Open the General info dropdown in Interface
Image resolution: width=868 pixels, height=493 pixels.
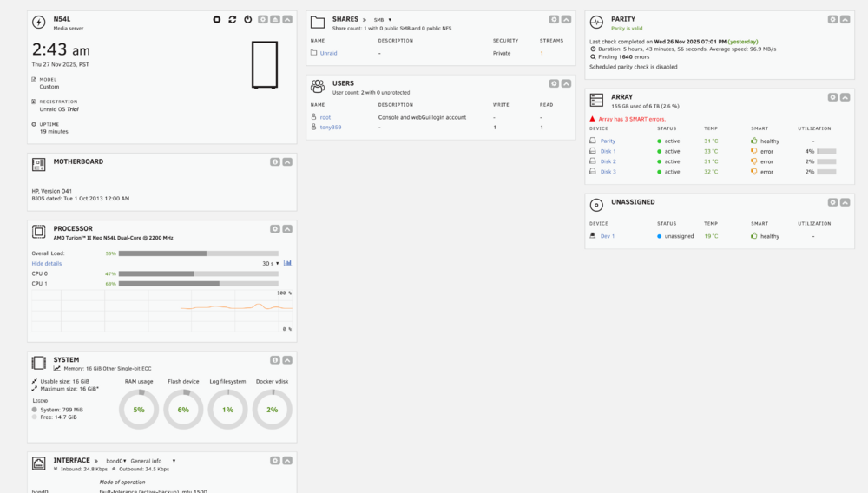point(153,461)
